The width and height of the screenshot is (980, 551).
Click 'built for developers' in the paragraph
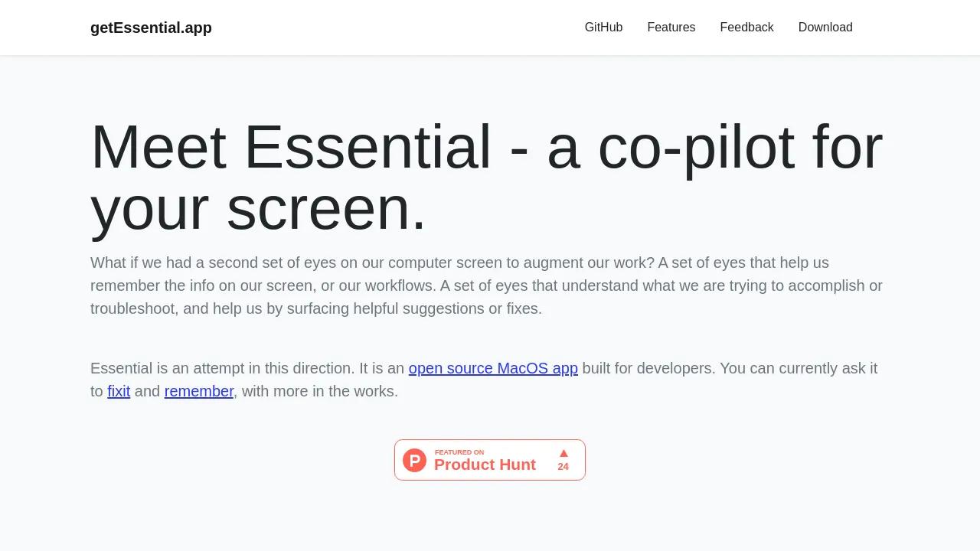click(x=648, y=368)
